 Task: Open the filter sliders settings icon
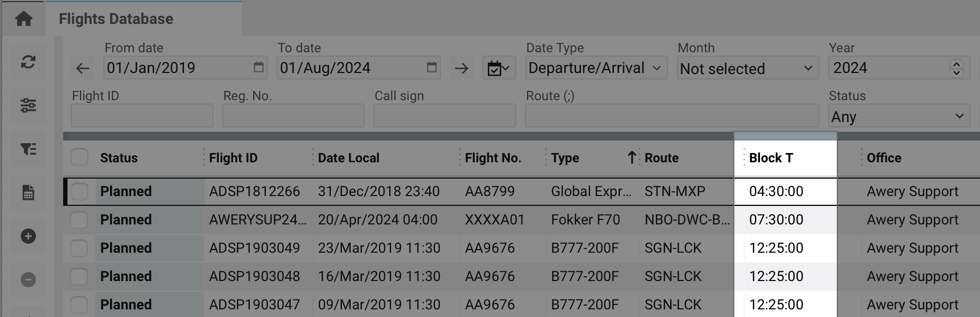click(x=28, y=105)
